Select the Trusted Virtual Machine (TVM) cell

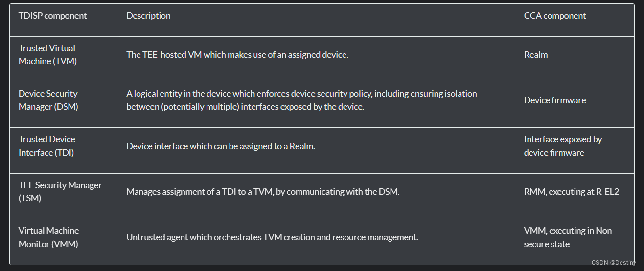click(47, 55)
